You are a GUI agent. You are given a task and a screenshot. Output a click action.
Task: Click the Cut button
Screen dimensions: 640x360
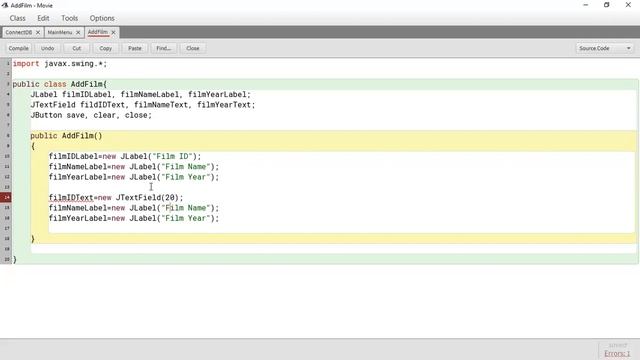pos(77,48)
